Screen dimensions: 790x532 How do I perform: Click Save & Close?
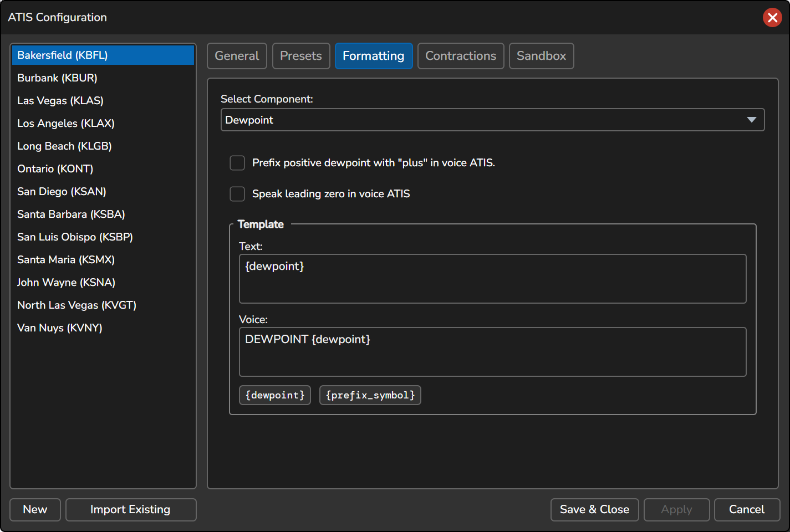coord(594,510)
